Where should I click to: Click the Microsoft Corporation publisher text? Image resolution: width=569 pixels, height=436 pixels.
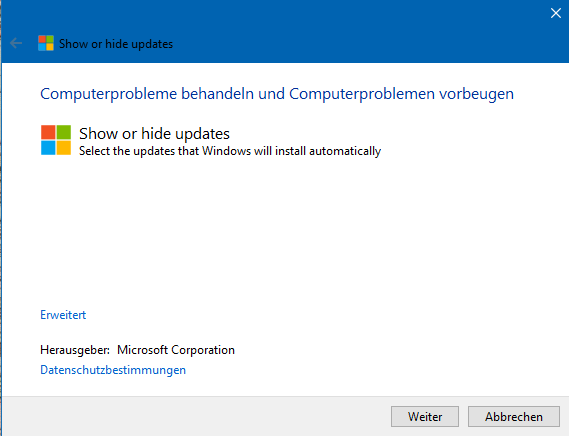point(176,350)
